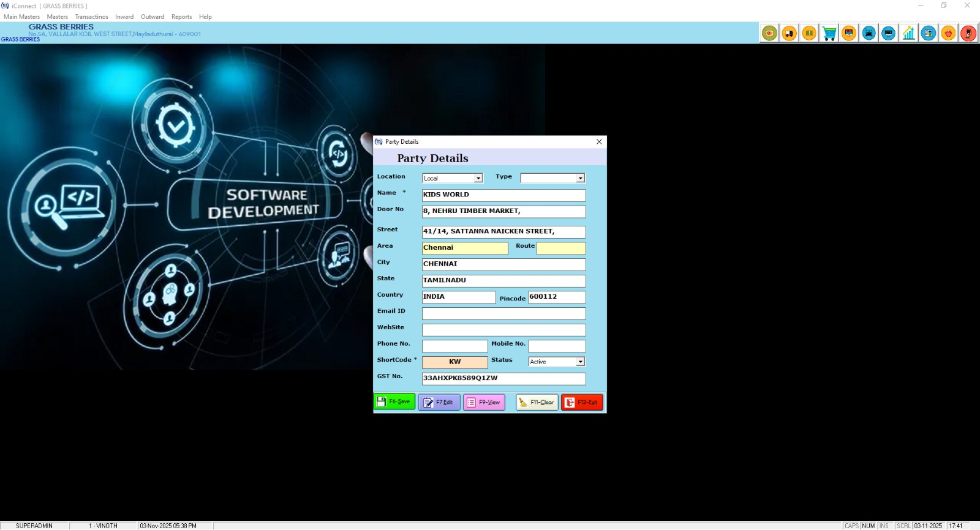Viewport: 980px width, 530px height.
Task: Open the Reports menu
Action: click(x=181, y=17)
